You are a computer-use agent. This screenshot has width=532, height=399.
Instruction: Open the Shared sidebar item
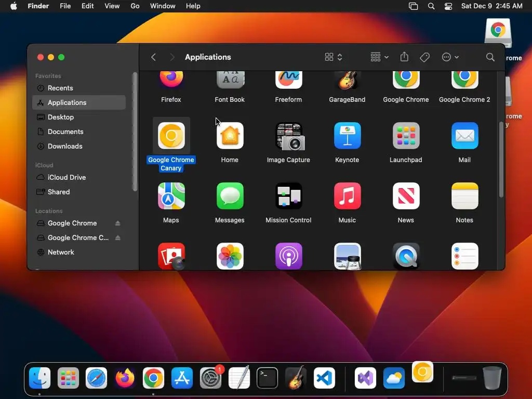tap(79, 192)
